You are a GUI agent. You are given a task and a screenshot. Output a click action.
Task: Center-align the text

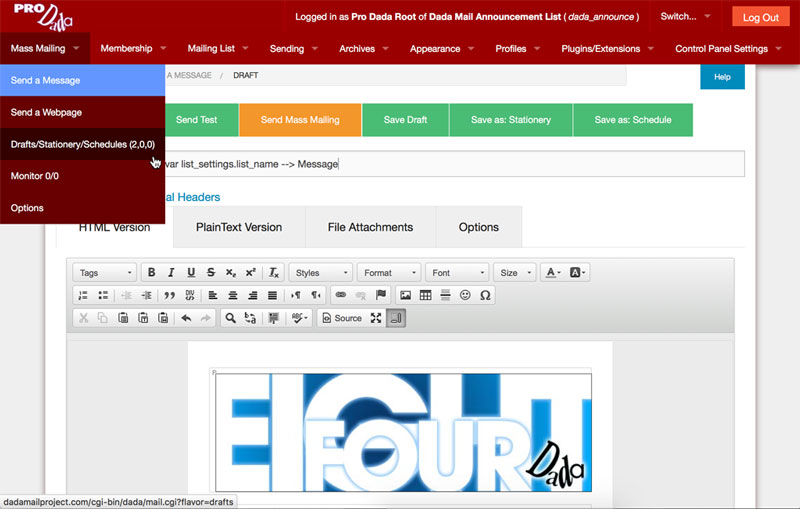click(x=233, y=295)
